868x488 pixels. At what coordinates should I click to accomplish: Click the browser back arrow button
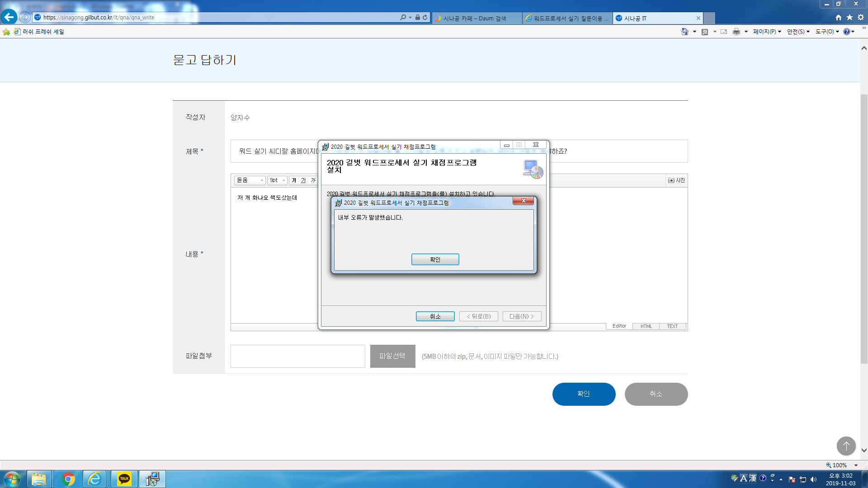9,17
